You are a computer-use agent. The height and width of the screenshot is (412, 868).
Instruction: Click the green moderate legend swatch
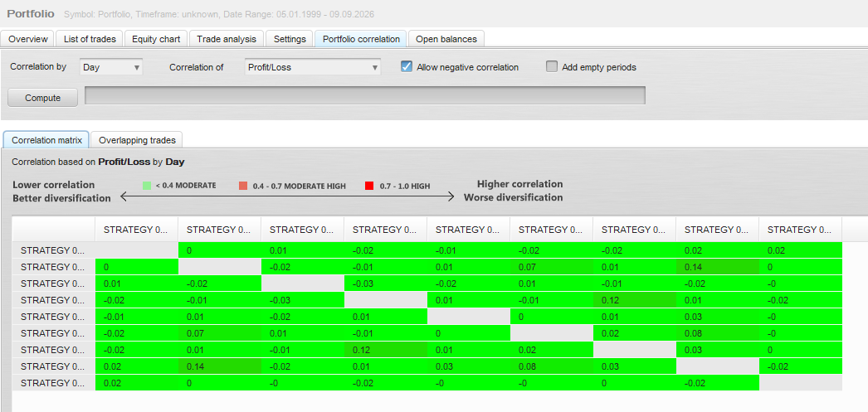click(147, 185)
